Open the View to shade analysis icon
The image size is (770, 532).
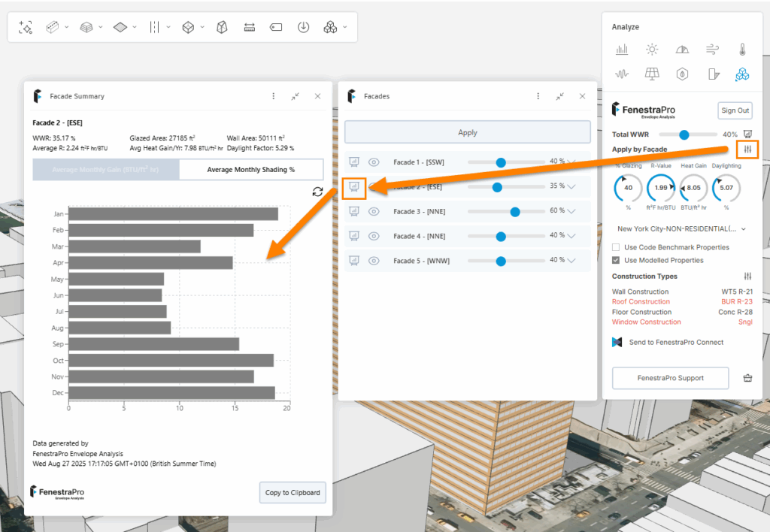[714, 74]
